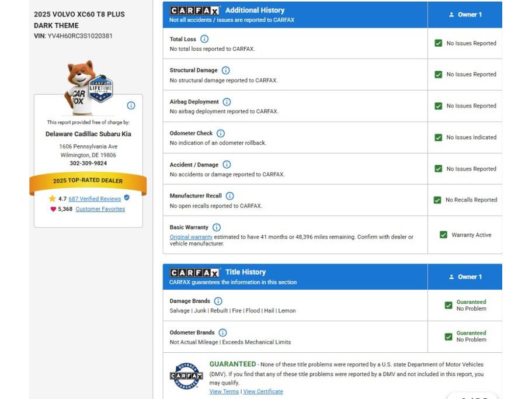Screen dimensions: 532x399
Task: Click the 'Warranty Active' status text
Action: pos(471,235)
